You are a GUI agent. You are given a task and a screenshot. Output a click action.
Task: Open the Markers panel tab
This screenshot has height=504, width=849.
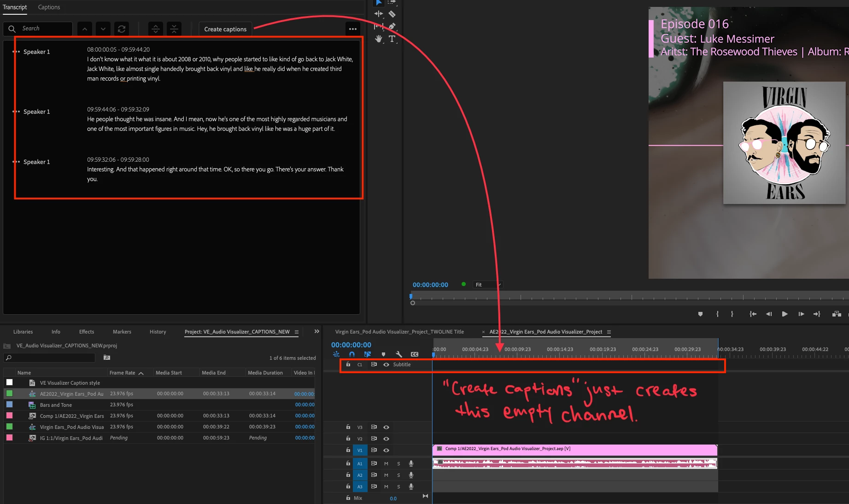(x=122, y=332)
